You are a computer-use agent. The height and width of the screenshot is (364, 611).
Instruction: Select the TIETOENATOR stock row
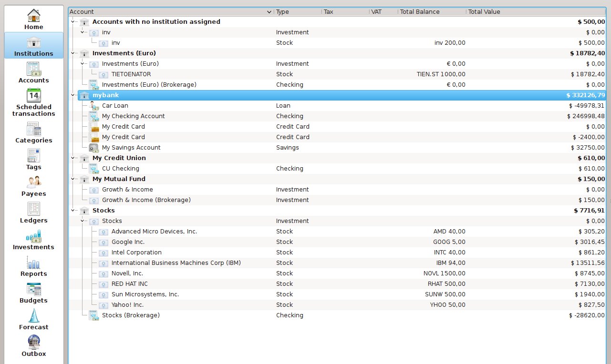337,74
